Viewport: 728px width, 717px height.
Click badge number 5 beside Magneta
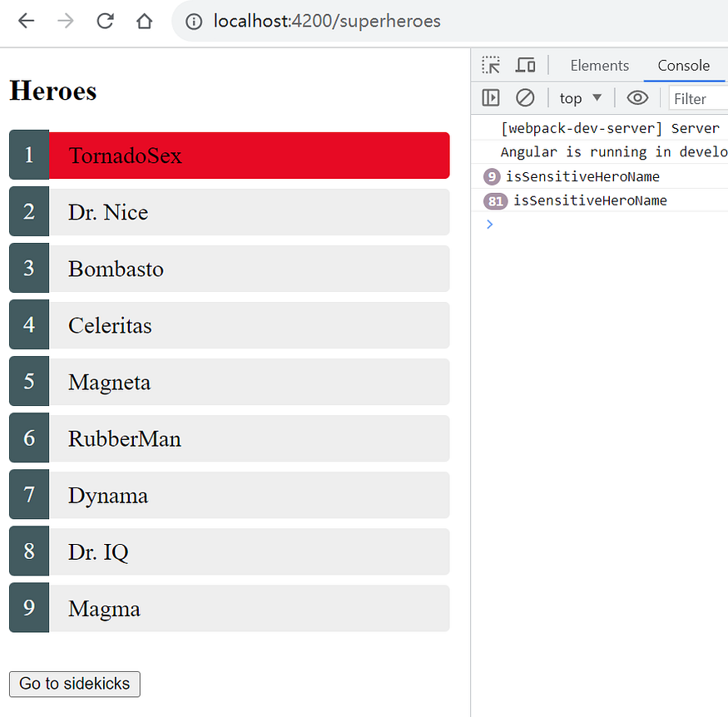pyautogui.click(x=29, y=382)
